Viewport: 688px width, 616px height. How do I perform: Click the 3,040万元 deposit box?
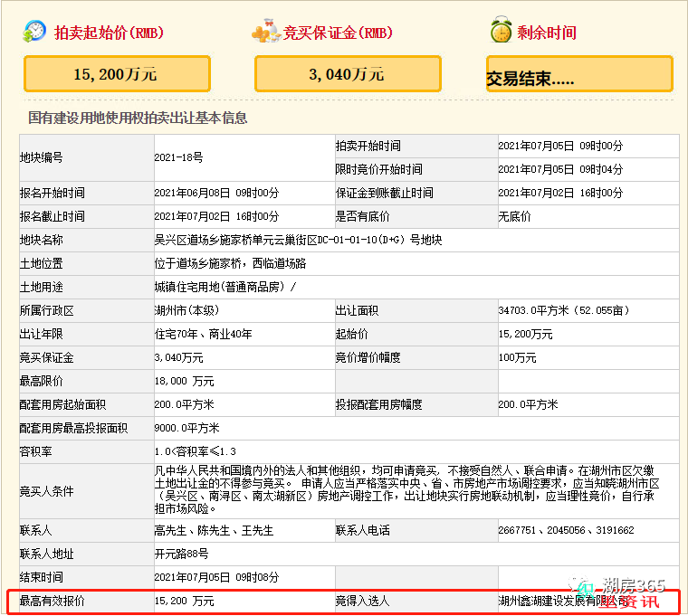tap(348, 73)
